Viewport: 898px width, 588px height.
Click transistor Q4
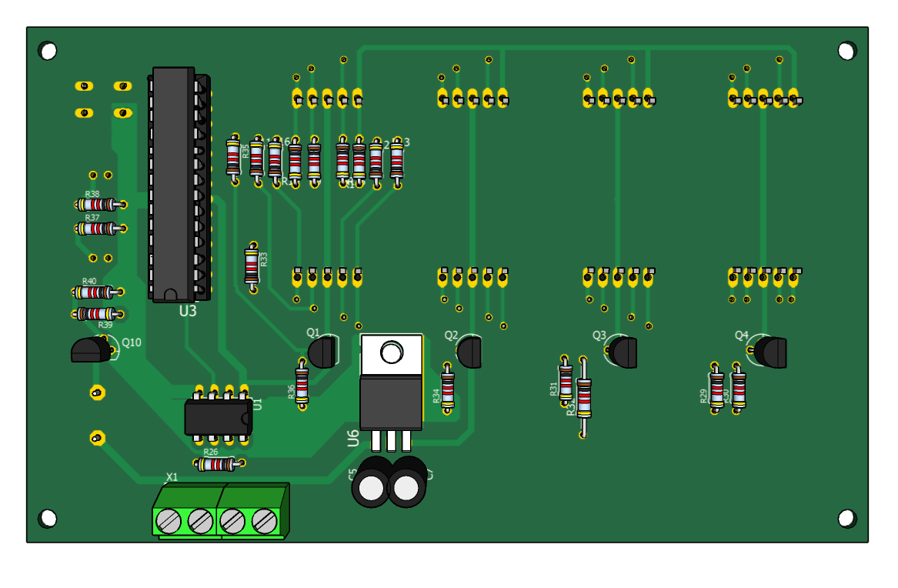[770, 352]
